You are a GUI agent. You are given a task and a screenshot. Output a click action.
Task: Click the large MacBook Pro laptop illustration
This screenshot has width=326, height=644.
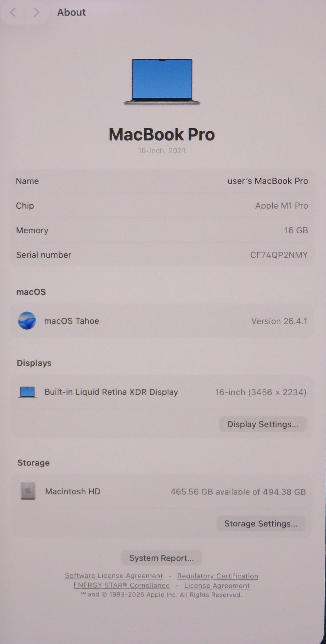(162, 82)
